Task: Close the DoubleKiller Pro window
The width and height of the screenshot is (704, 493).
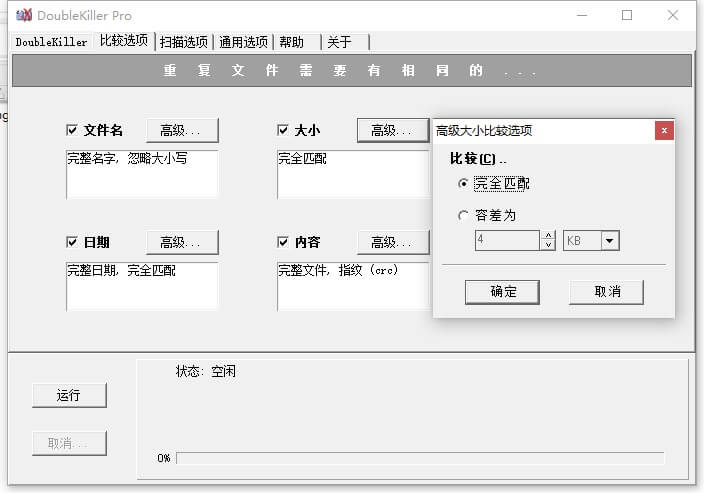Action: (x=673, y=15)
